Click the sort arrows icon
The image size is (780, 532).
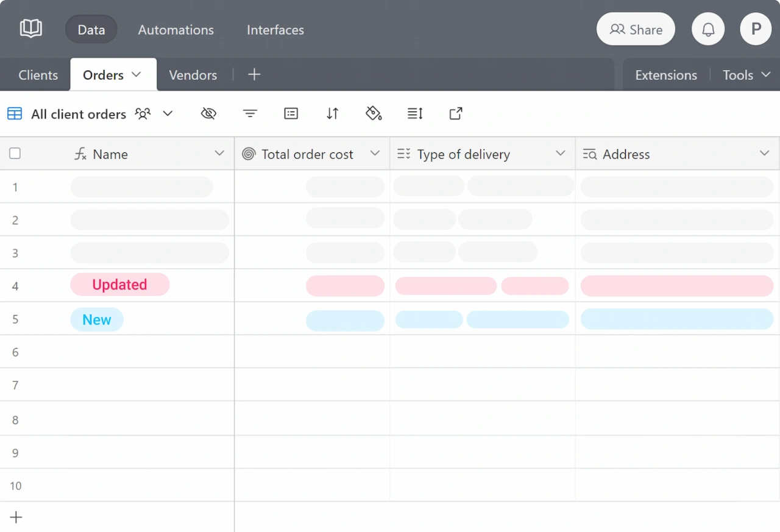[332, 113]
